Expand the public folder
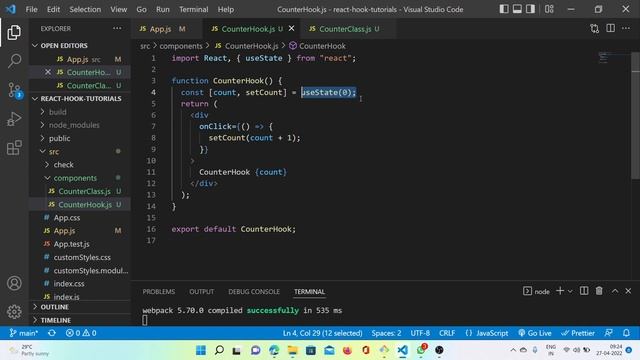640x360 pixels. (80, 138)
